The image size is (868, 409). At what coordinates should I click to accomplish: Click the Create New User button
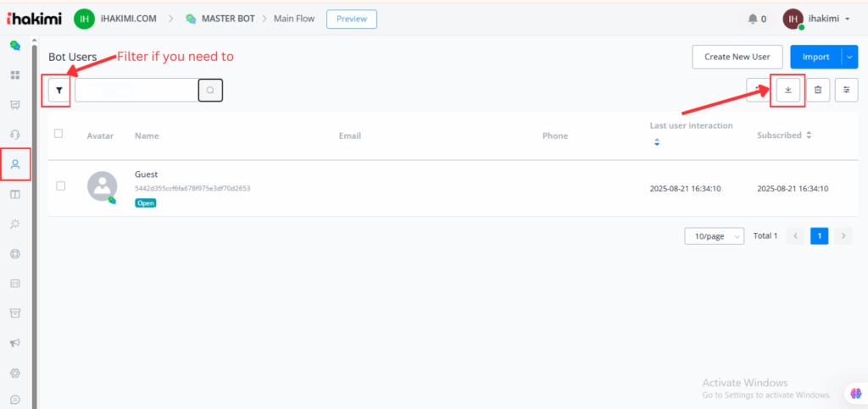click(x=737, y=57)
